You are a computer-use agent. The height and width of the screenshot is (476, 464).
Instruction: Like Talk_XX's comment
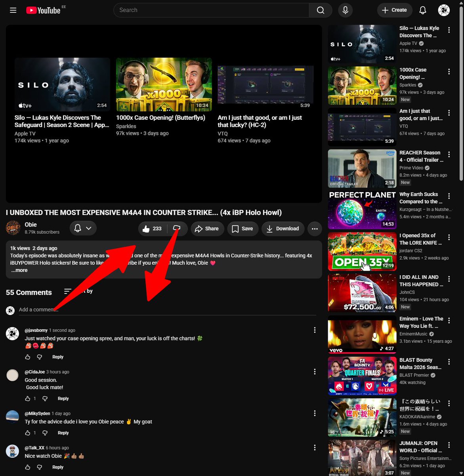pyautogui.click(x=28, y=467)
